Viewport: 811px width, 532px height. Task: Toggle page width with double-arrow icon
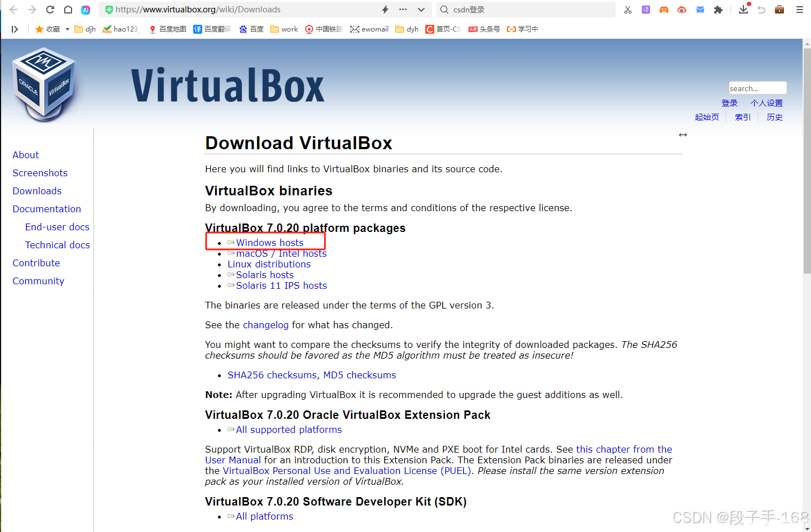click(x=683, y=135)
